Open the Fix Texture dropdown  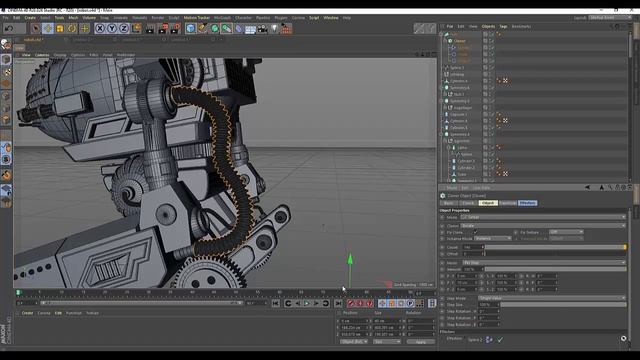click(x=566, y=232)
